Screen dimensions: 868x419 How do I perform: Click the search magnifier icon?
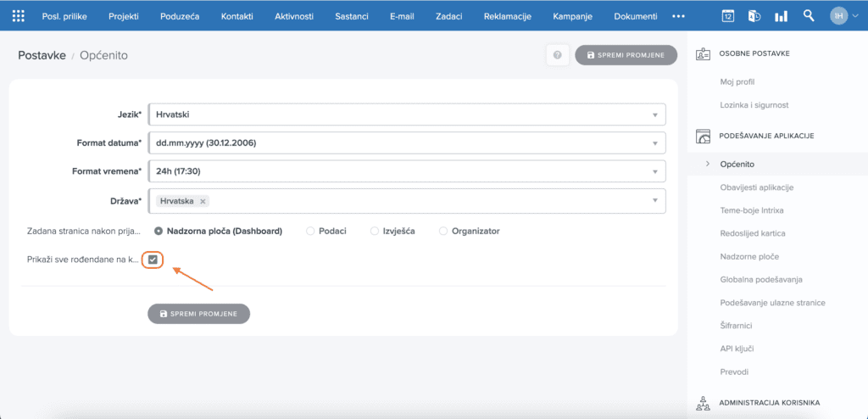[x=809, y=16]
